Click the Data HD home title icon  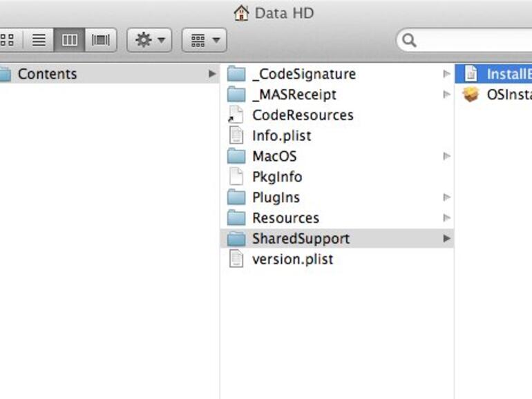(241, 12)
